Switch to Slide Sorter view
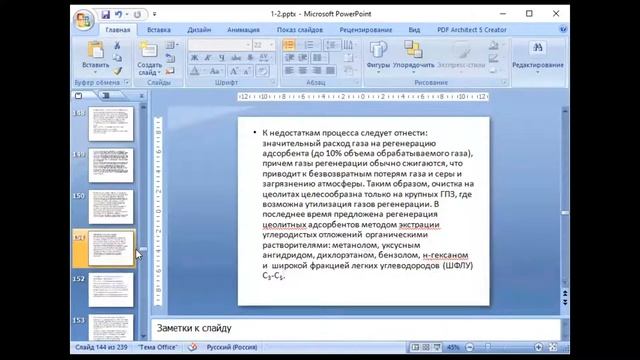This screenshot has width=640, height=360. (x=426, y=347)
